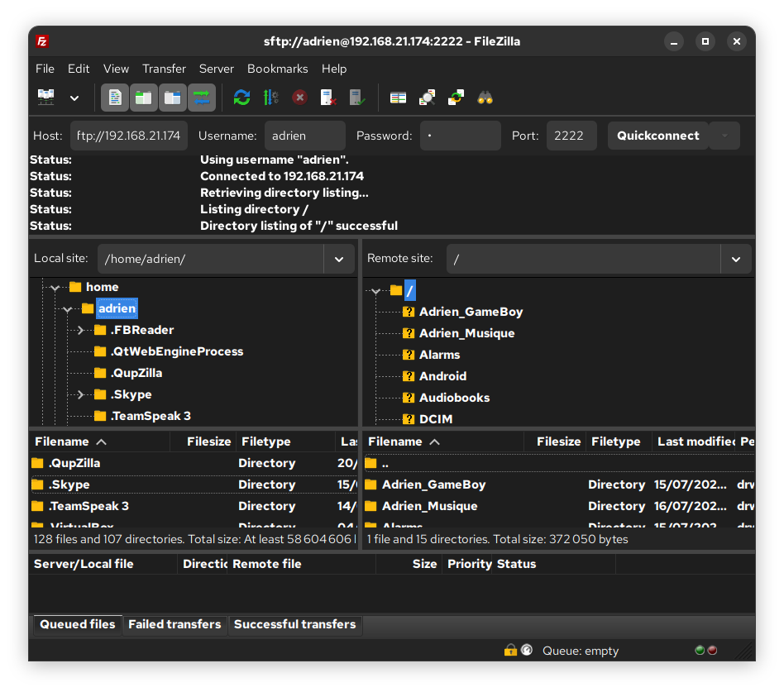
Task: Open the Site Manager dropdown arrow
Action: (x=74, y=98)
